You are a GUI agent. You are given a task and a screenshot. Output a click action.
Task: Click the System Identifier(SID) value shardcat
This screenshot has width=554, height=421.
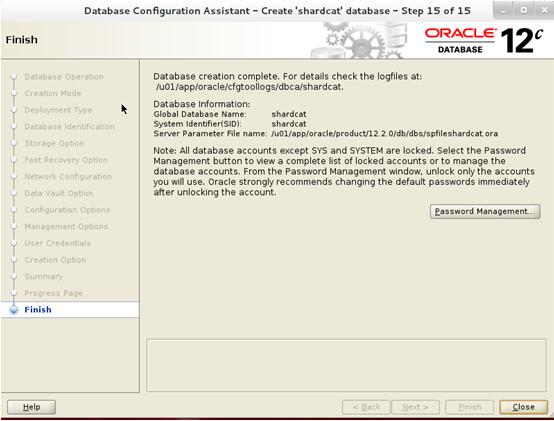[289, 124]
